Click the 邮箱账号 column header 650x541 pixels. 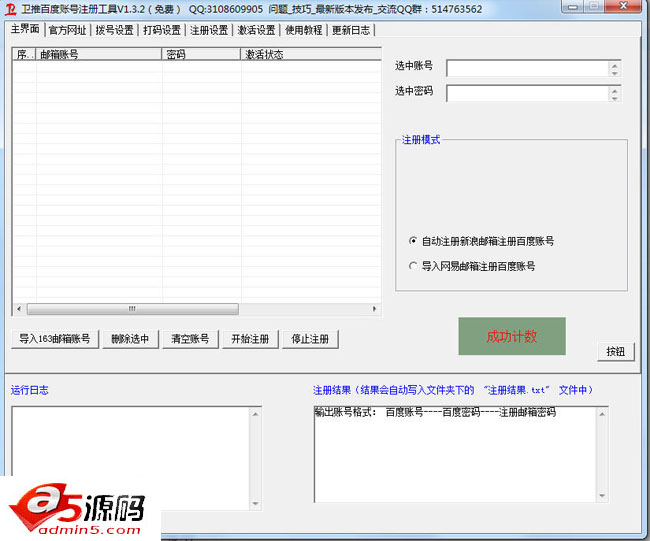tap(99, 54)
